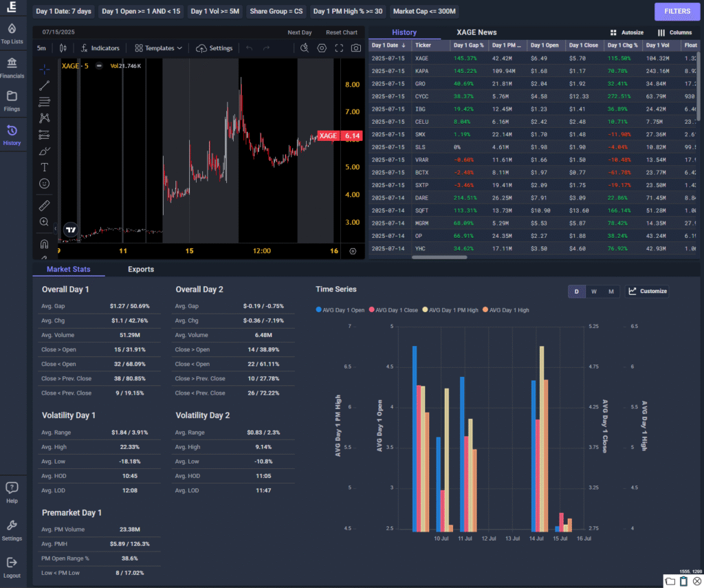Open the Top Lists sidebar panel
Image resolution: width=704 pixels, height=588 pixels.
point(13,33)
